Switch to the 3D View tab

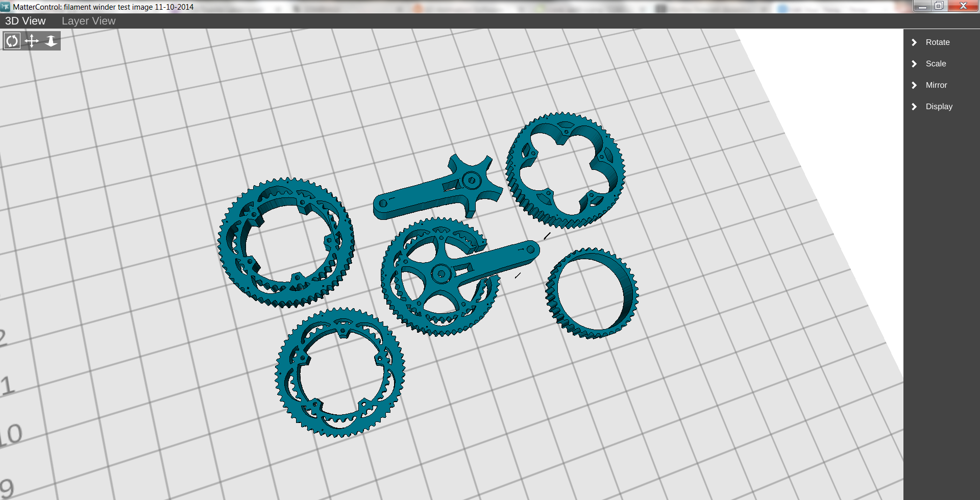(x=26, y=21)
